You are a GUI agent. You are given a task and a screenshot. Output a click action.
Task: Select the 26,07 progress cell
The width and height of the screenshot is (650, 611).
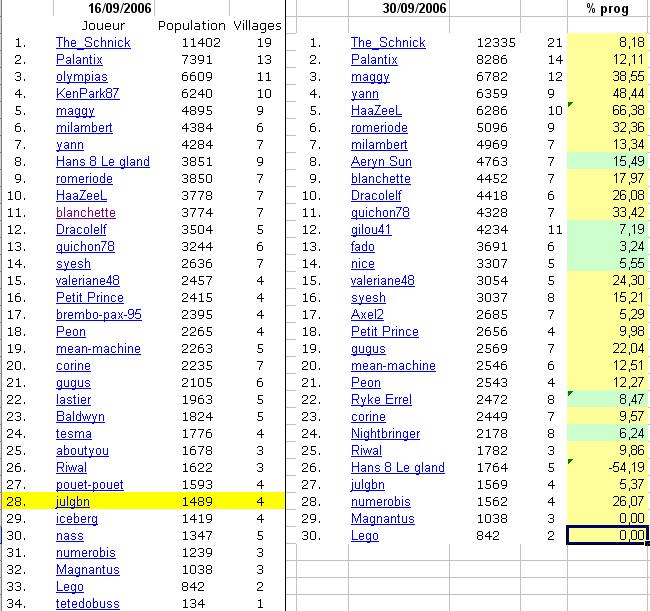click(x=607, y=502)
